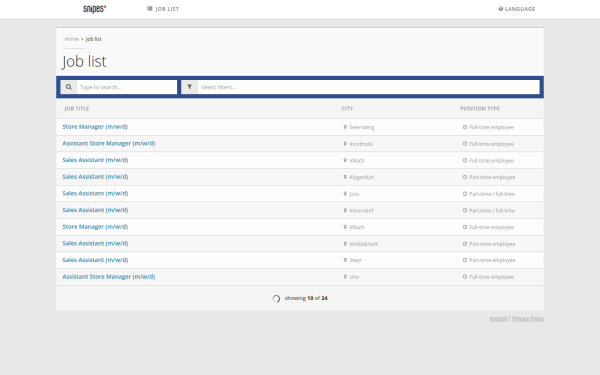
Task: Open the Select filters field
Action: click(368, 87)
